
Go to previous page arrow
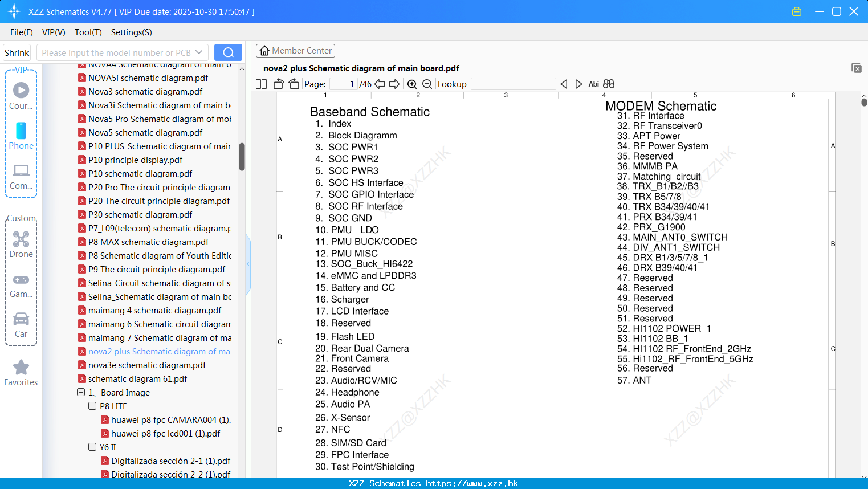click(x=380, y=84)
